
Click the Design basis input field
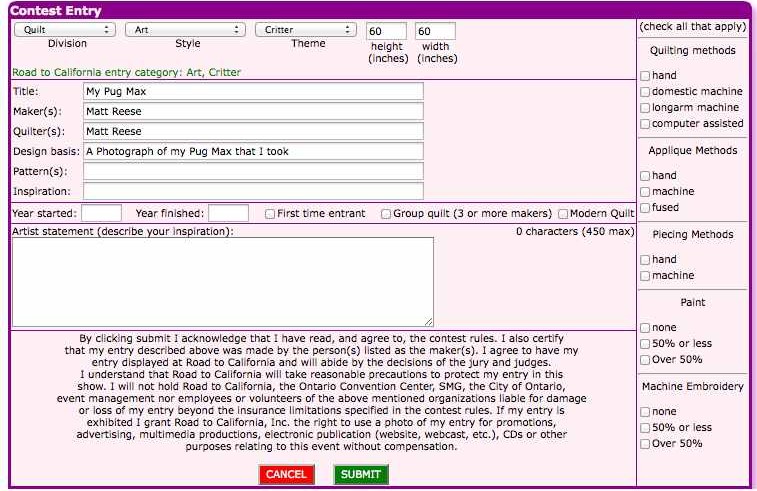click(253, 152)
